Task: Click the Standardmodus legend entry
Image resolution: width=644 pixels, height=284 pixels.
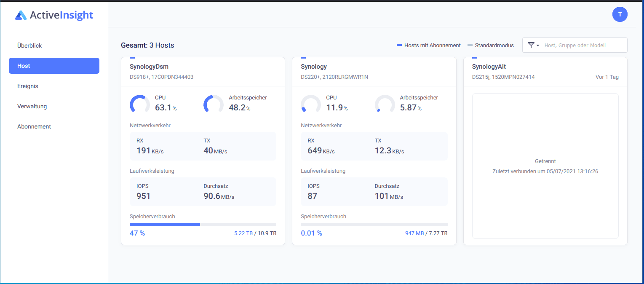Action: (491, 45)
